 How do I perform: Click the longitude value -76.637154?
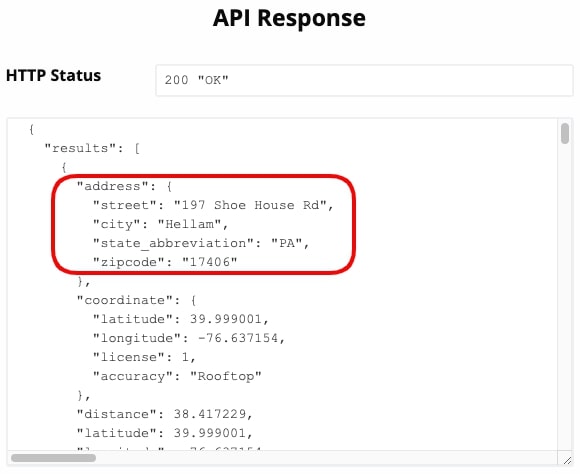(x=237, y=338)
